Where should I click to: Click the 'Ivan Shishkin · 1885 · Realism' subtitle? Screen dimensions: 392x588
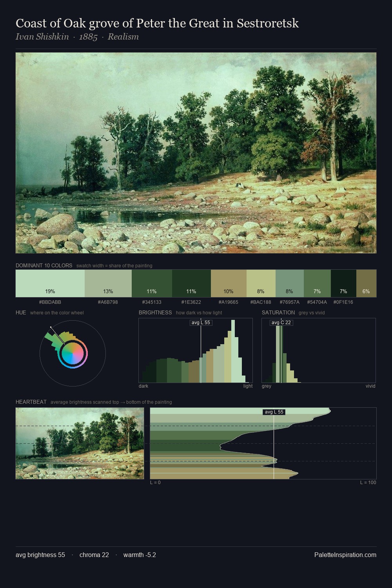77,37
